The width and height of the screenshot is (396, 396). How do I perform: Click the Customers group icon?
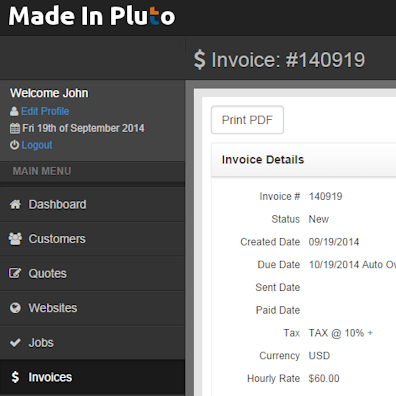(15, 239)
